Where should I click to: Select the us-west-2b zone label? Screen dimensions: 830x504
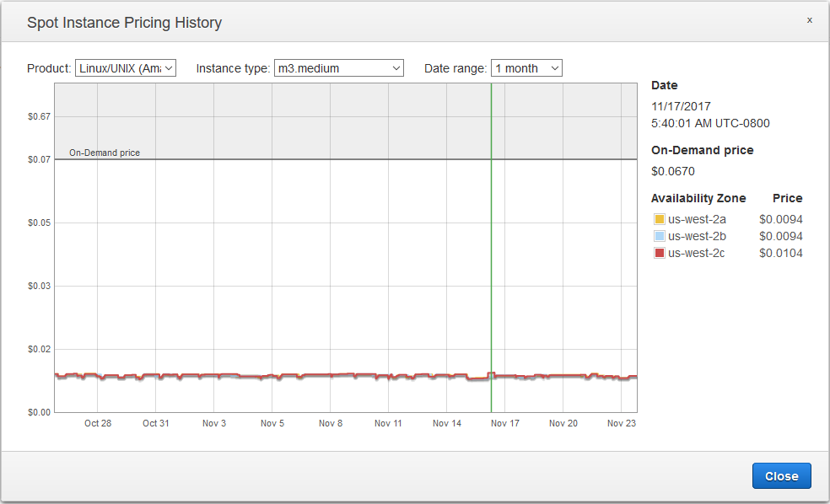[x=697, y=236]
